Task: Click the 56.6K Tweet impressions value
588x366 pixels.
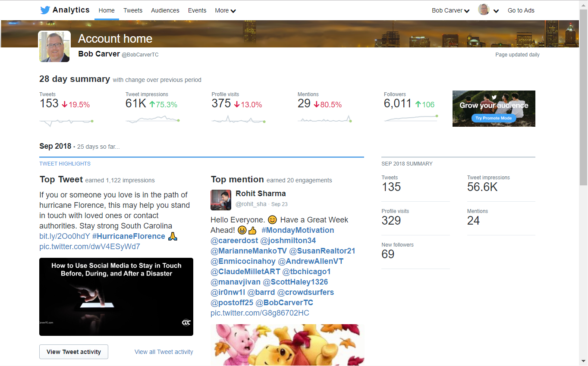Action: (482, 187)
